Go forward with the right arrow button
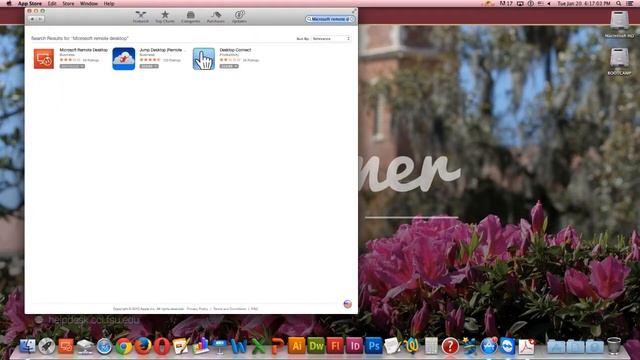640x360 pixels. tap(40, 19)
